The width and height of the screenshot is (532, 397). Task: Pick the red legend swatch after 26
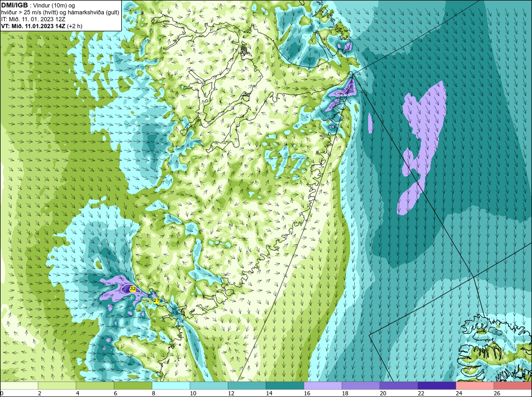513,386
